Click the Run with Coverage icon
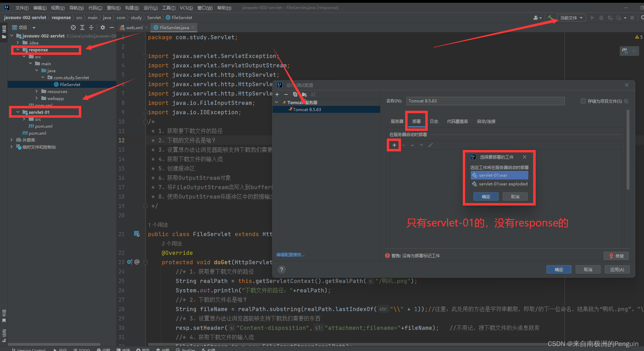 (610, 18)
